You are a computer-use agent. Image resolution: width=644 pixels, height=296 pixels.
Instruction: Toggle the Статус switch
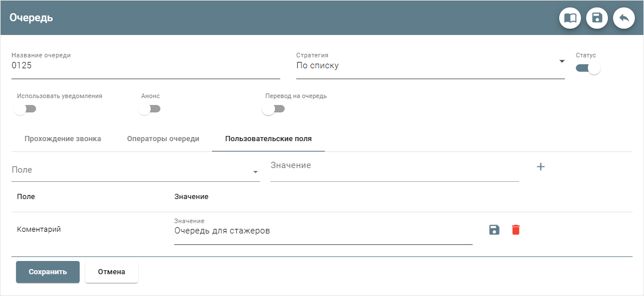point(588,68)
